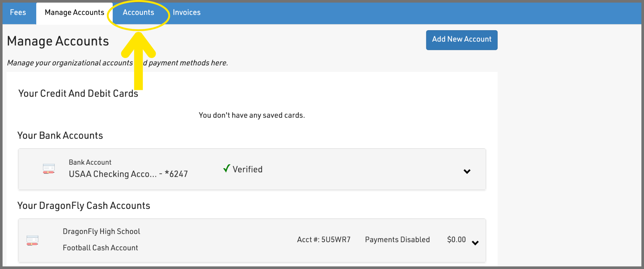Click the Verified status label
Screen dimensions: 644x269
[248, 169]
